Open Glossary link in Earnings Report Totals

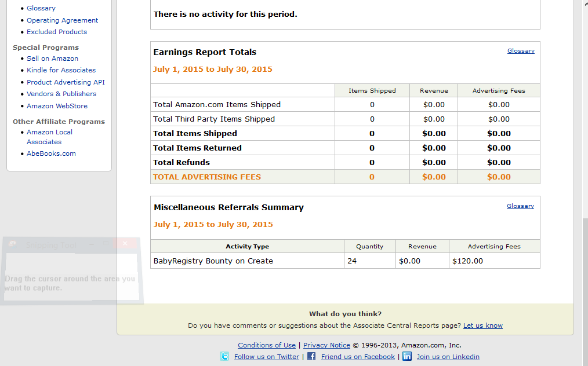click(x=521, y=51)
